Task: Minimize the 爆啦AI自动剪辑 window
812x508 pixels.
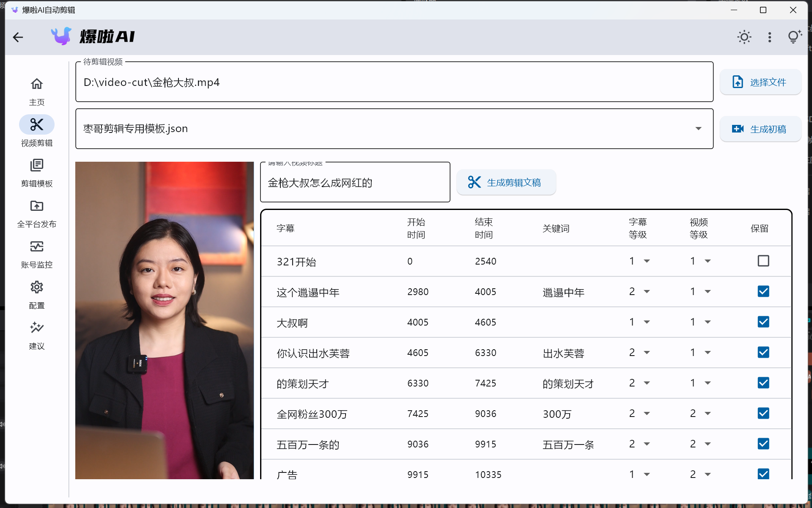Action: tap(734, 10)
